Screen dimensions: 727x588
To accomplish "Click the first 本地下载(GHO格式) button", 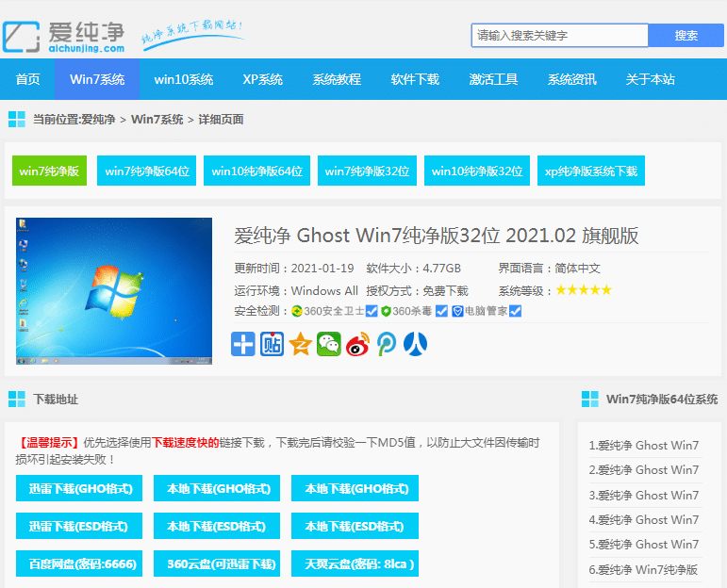I will point(217,488).
